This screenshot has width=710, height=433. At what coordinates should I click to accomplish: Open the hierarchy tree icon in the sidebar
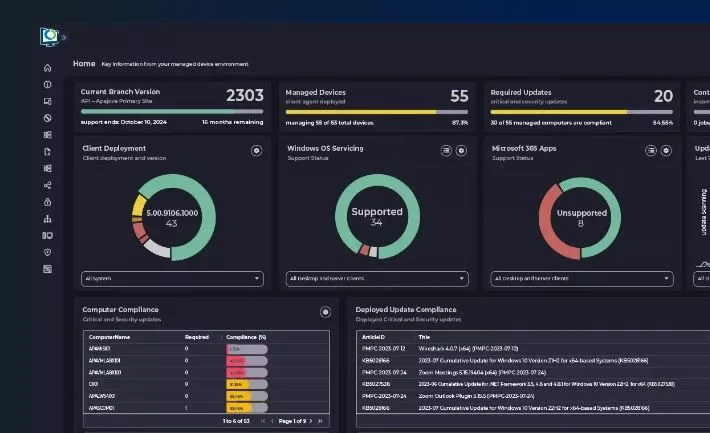48,219
